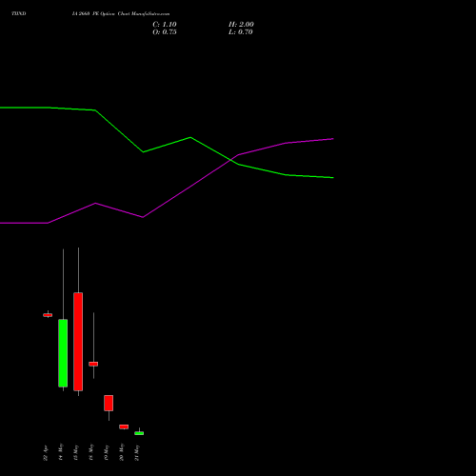Click the small red 20 May candlestick
476x476 pixels.
[124, 426]
